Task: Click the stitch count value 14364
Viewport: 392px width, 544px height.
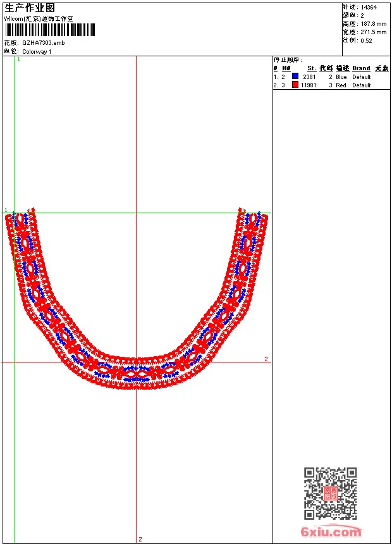Action: (x=369, y=8)
